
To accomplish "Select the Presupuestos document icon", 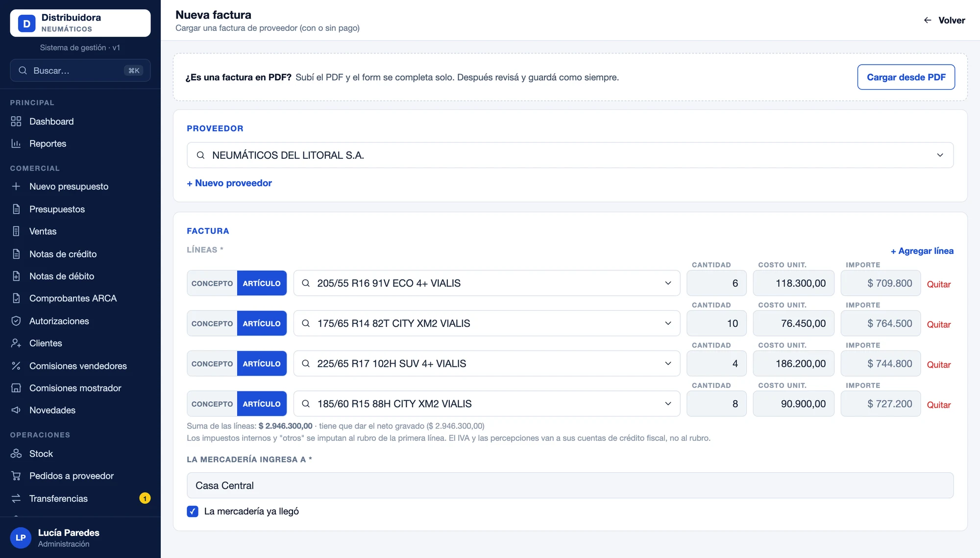I will tap(16, 209).
